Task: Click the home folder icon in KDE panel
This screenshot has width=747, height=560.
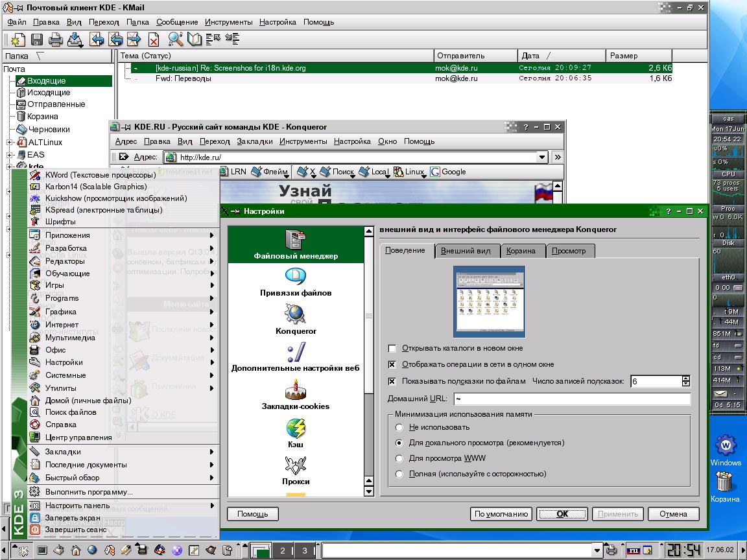Action: [x=76, y=551]
